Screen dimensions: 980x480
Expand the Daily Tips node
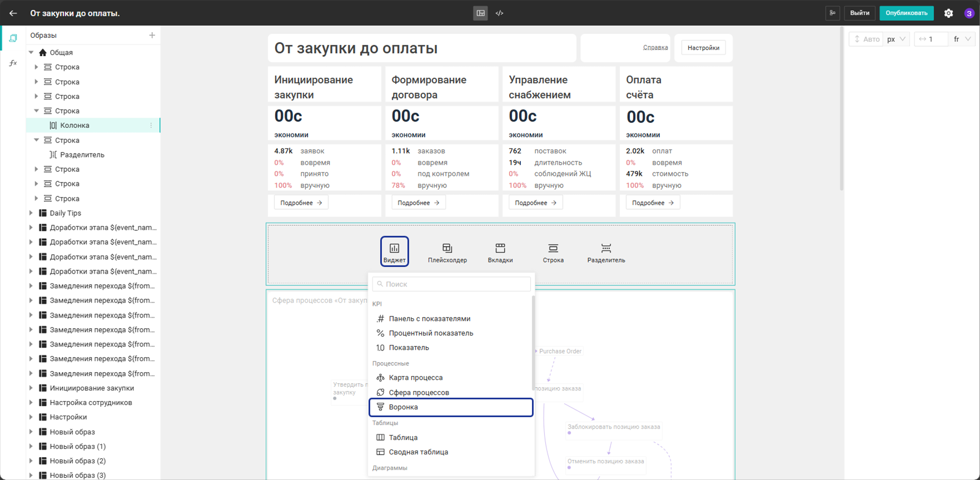tap(31, 213)
